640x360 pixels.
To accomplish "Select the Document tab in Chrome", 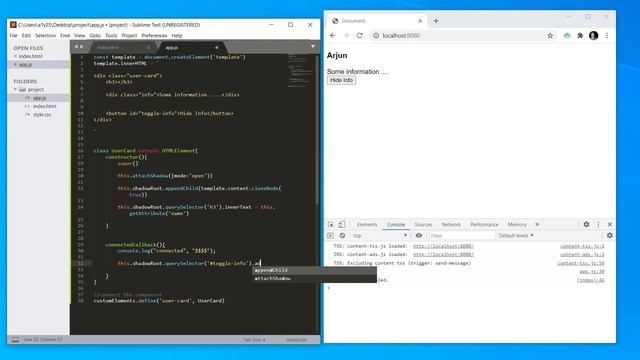I will (377, 21).
